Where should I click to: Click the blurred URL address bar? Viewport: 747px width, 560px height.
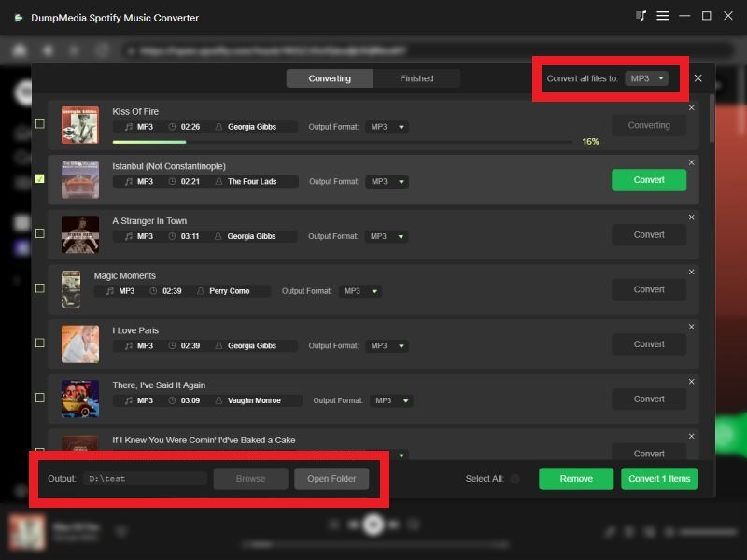coord(427,50)
